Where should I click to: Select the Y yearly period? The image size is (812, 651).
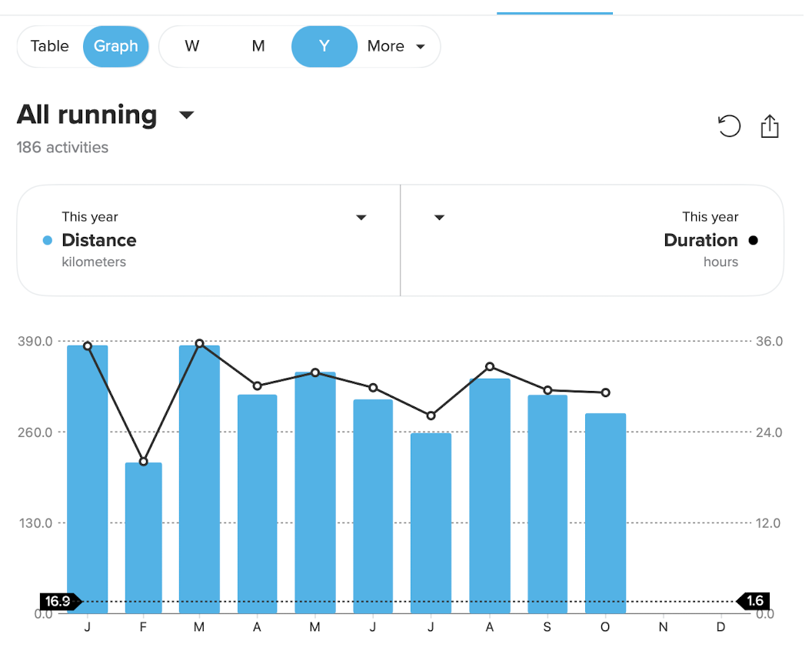(324, 46)
